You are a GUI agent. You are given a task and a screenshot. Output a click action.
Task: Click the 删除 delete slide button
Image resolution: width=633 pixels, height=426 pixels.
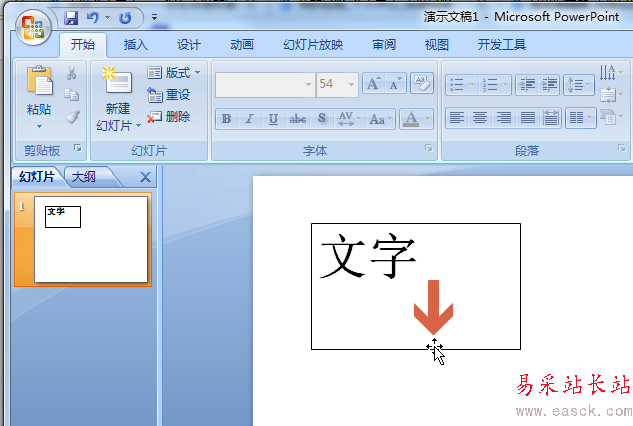pos(169,117)
